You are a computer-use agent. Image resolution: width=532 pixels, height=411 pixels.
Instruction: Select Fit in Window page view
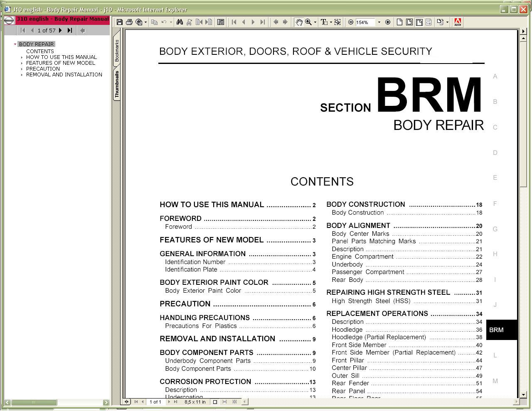coord(409,22)
